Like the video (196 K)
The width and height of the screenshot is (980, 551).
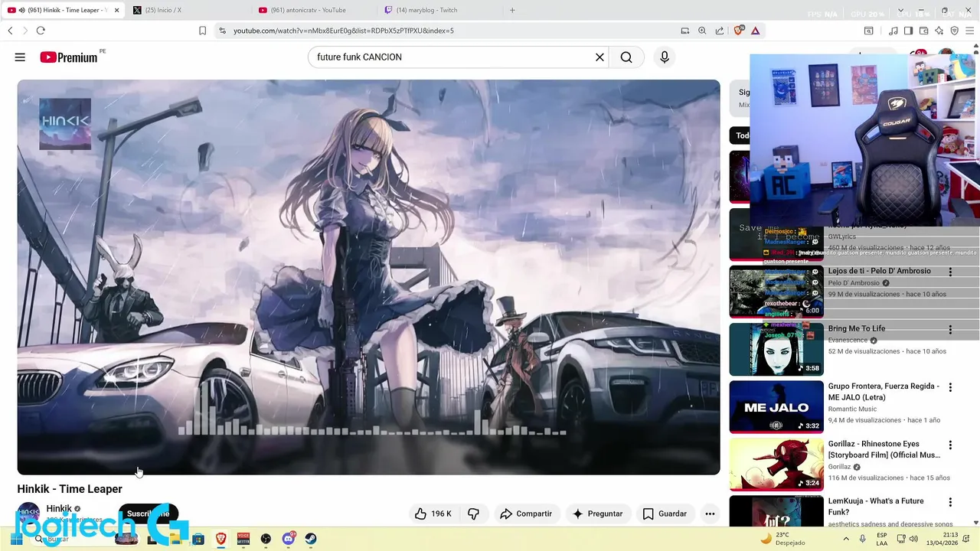[433, 514]
